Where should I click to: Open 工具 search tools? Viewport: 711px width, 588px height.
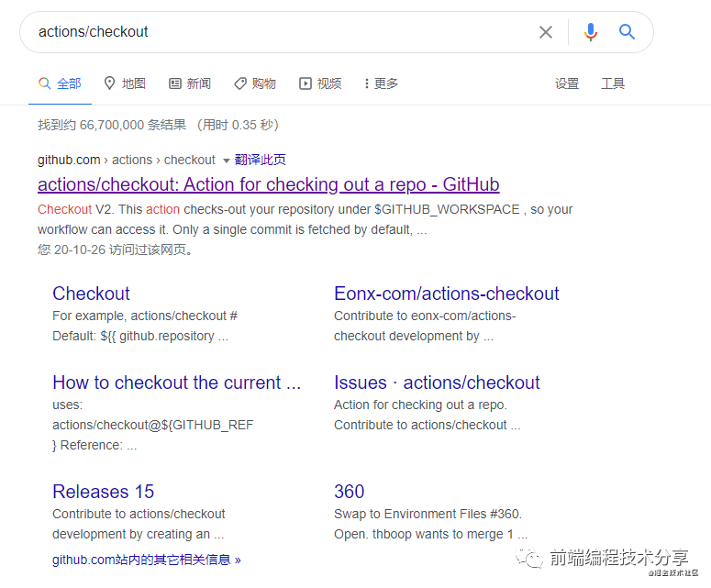[613, 83]
